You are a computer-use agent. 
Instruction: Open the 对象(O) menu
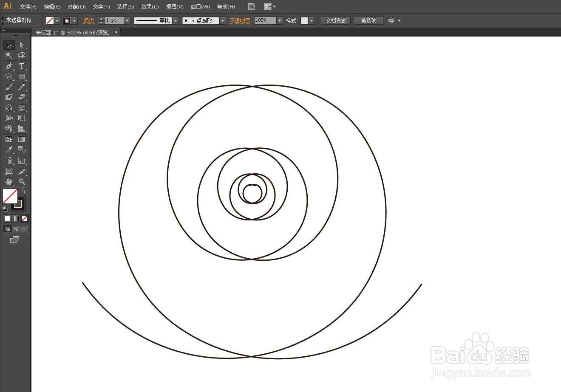coord(76,7)
